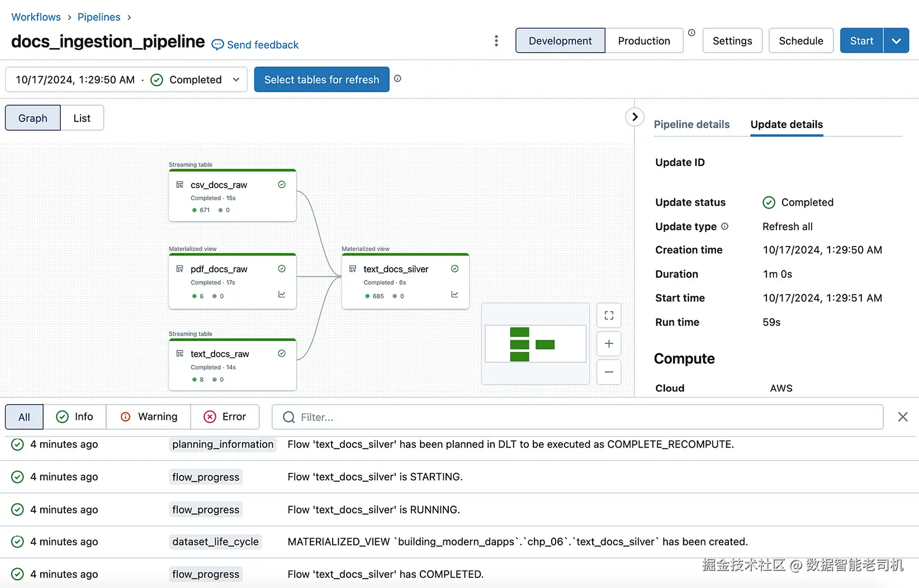Zoom out the pipeline graph
This screenshot has height=588, width=919.
coord(609,372)
